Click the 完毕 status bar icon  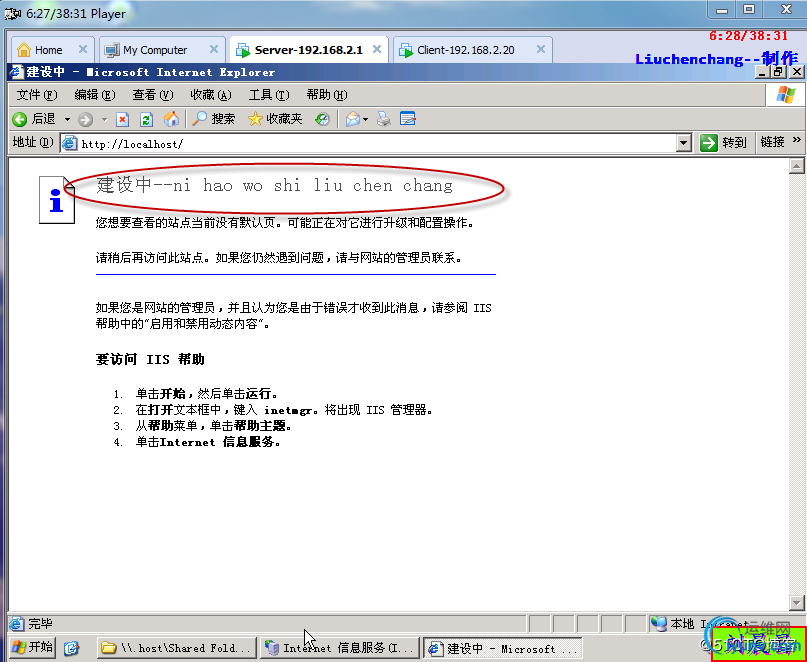click(x=16, y=623)
